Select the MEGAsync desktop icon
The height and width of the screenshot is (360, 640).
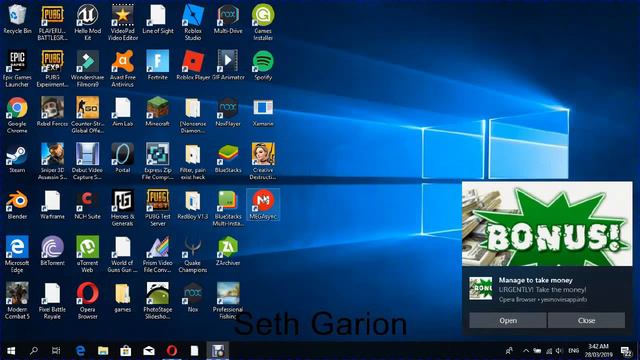263,205
